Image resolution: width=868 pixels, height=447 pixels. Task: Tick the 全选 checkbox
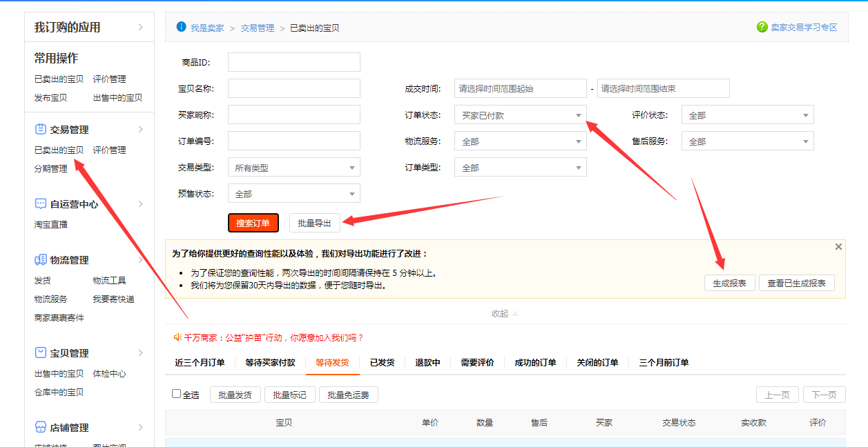point(177,394)
